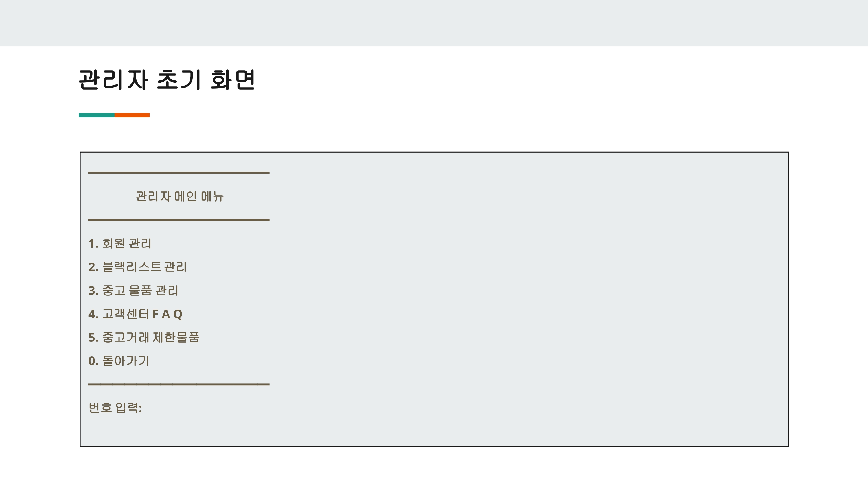Click the gray header band at the top

coord(434,23)
